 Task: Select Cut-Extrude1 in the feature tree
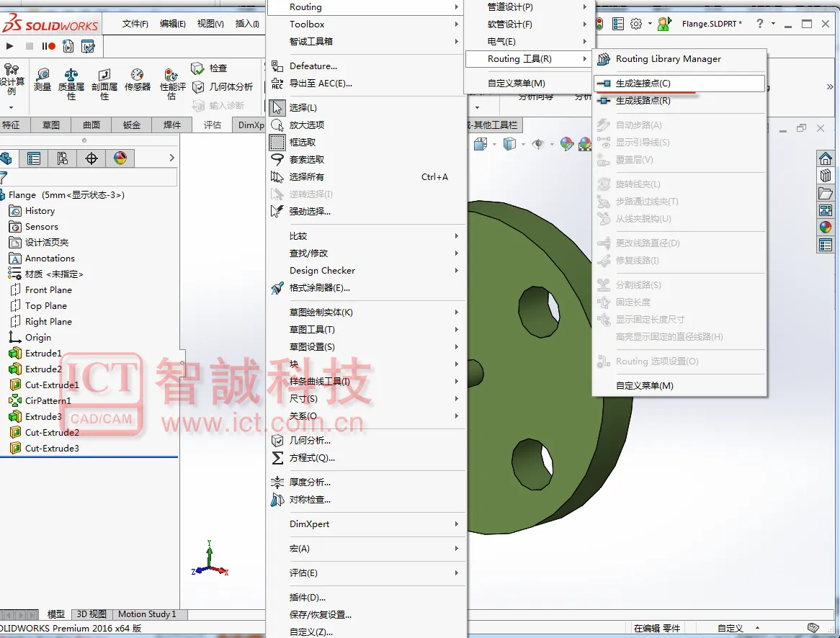52,385
